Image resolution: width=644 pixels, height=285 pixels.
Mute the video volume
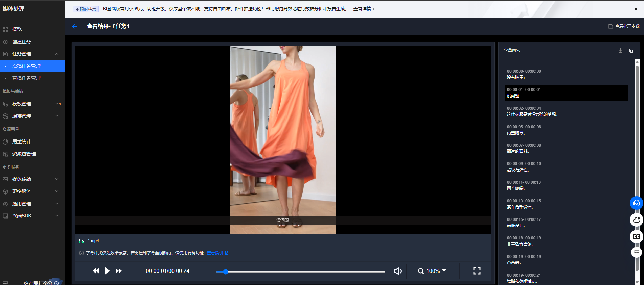tap(398, 271)
